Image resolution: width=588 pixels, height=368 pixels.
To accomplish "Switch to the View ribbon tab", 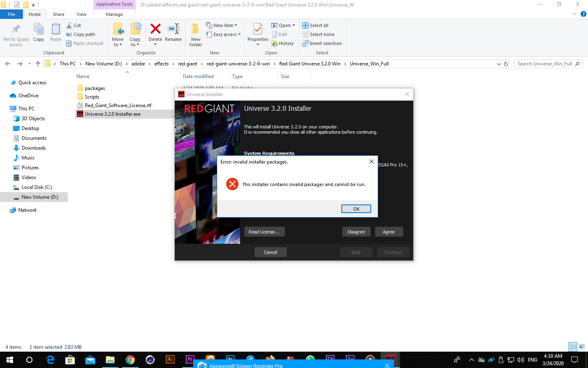I will (81, 14).
